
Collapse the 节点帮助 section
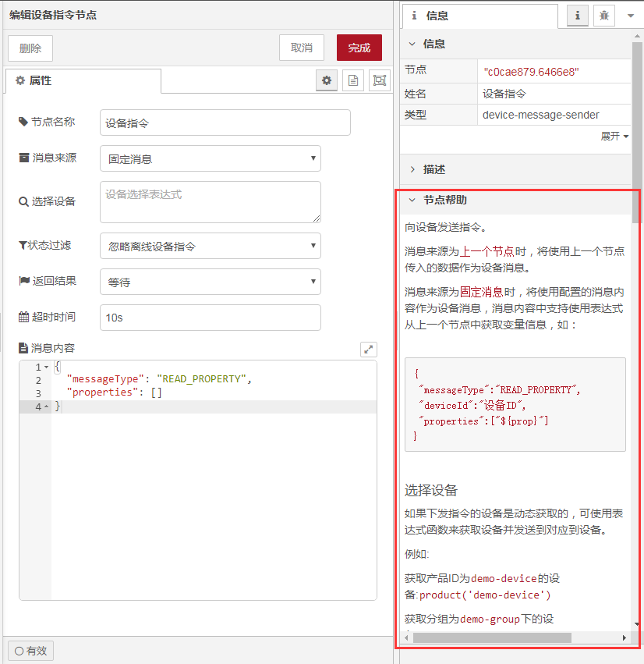444,200
